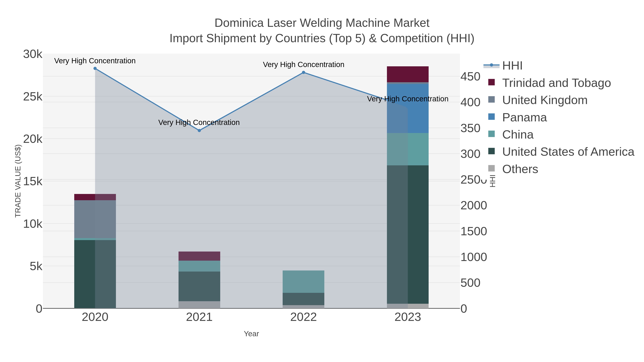Click the Year axis title
The height and width of the screenshot is (362, 644).
[x=251, y=334]
